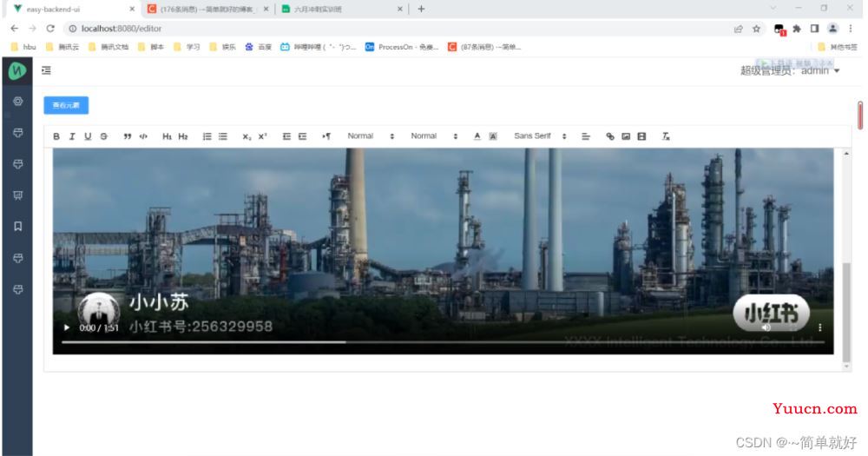Collapse the sidebar with the menu-fold icon
This screenshot has width=868, height=456.
46,70
